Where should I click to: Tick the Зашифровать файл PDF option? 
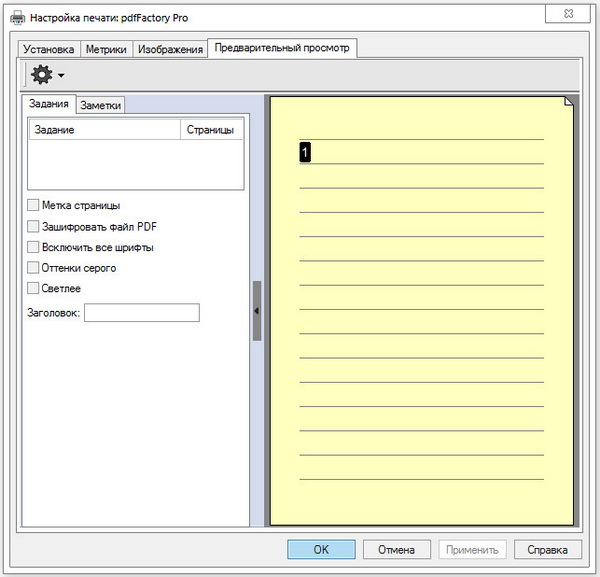click(34, 226)
